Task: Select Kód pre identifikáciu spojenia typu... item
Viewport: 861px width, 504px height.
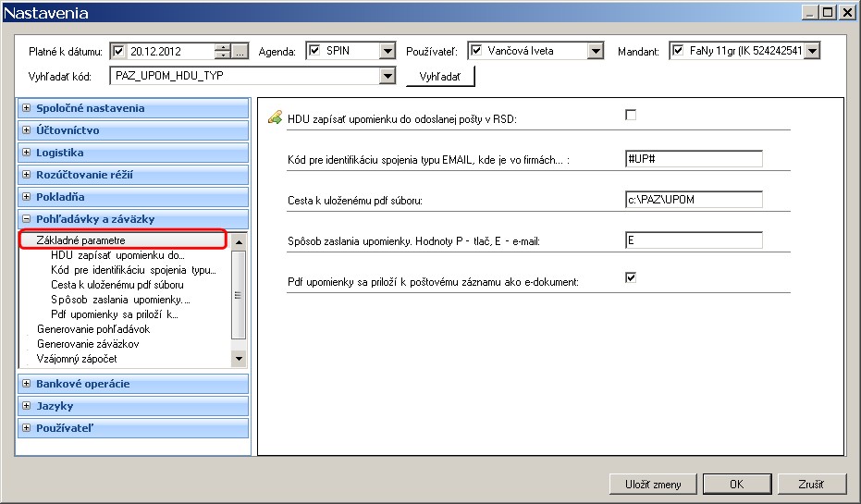Action: tap(133, 270)
